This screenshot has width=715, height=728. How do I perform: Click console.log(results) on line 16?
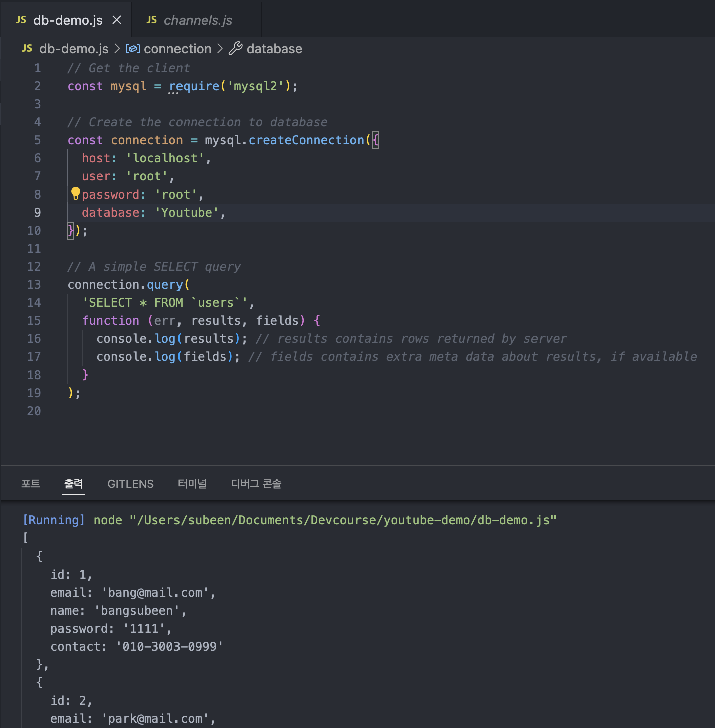pos(168,339)
